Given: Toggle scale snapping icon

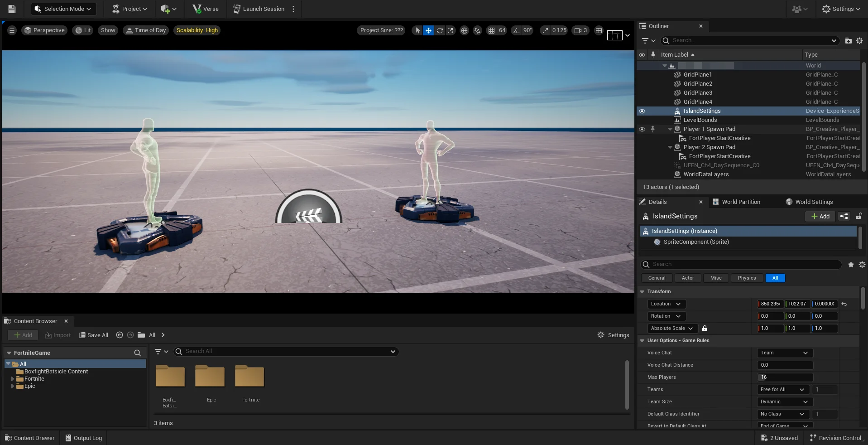Looking at the screenshot, I should coord(545,30).
